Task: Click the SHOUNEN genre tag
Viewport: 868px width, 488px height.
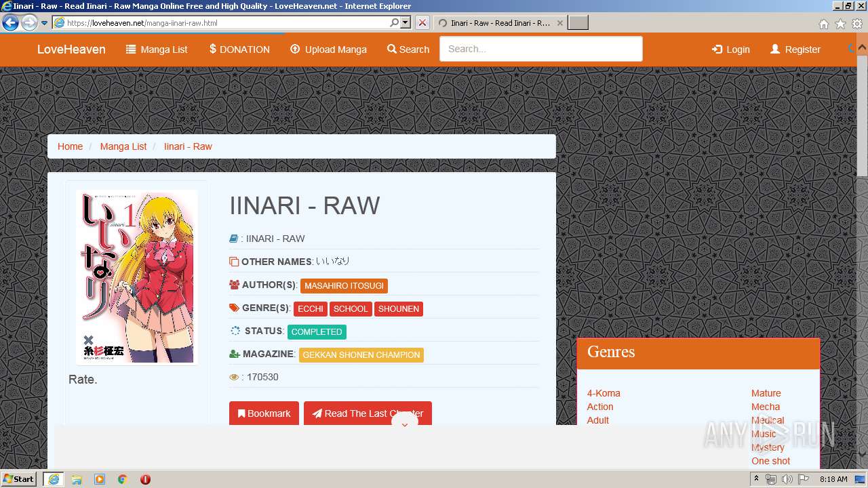Action: (x=399, y=309)
